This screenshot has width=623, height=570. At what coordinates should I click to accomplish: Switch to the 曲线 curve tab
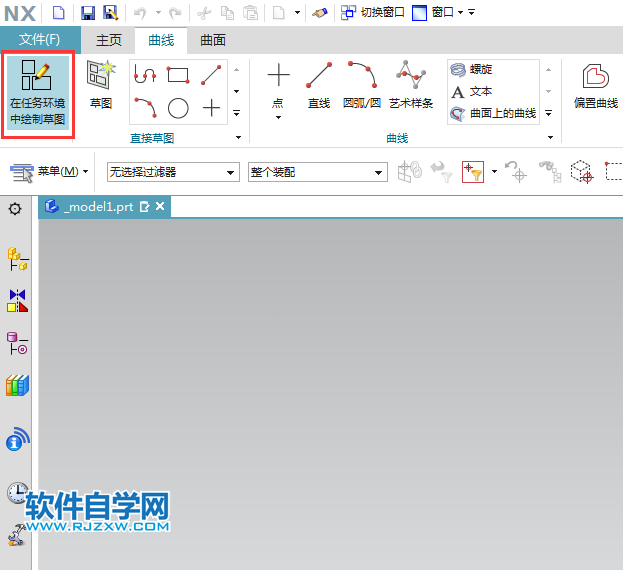pyautogui.click(x=161, y=40)
